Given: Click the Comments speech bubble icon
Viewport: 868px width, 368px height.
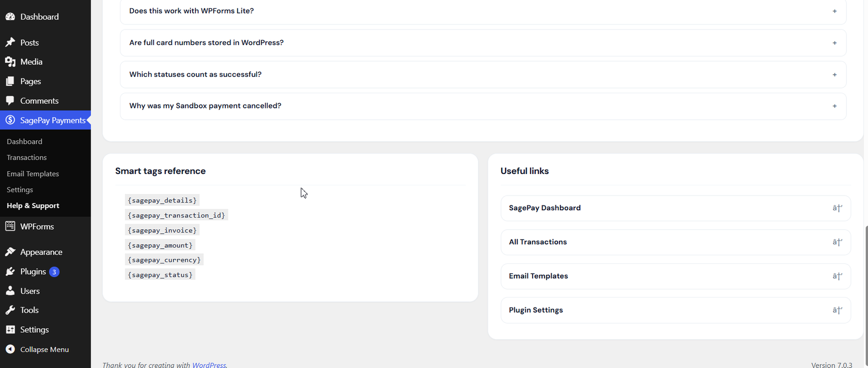Looking at the screenshot, I should coord(10,101).
